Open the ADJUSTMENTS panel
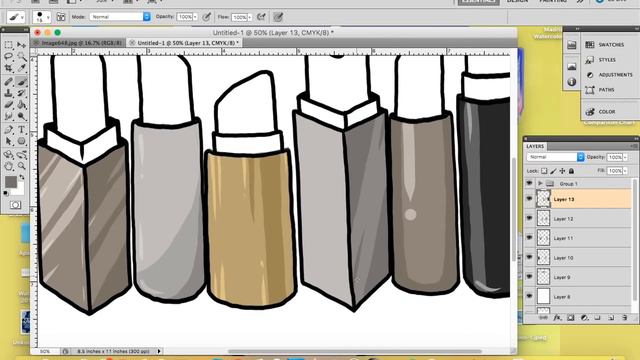The height and width of the screenshot is (360, 640). (609, 75)
